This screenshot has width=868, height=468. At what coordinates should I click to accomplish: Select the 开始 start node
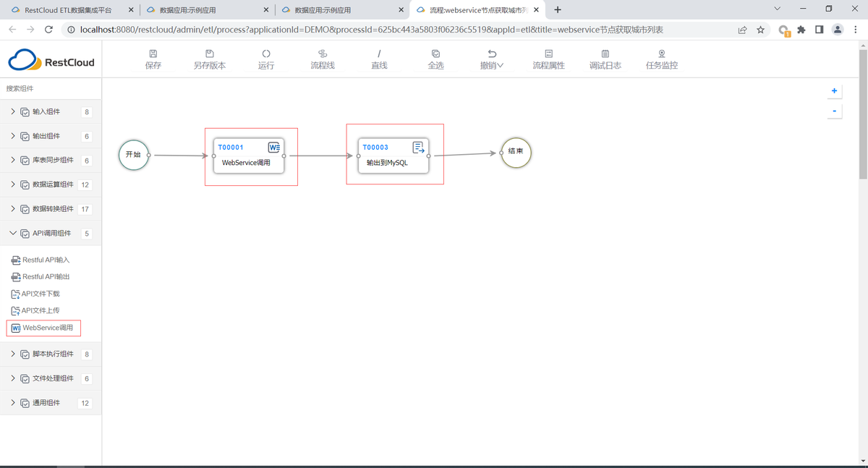pos(134,154)
